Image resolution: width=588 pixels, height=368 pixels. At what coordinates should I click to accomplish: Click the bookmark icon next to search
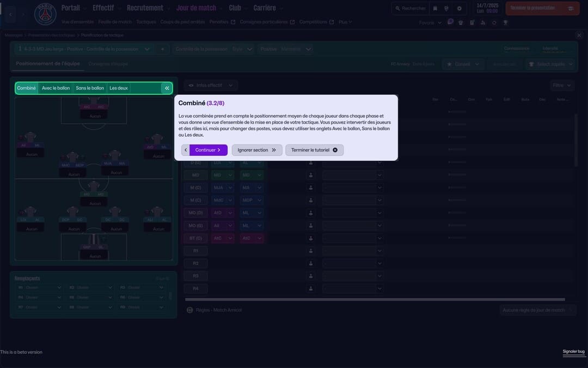click(x=434, y=9)
